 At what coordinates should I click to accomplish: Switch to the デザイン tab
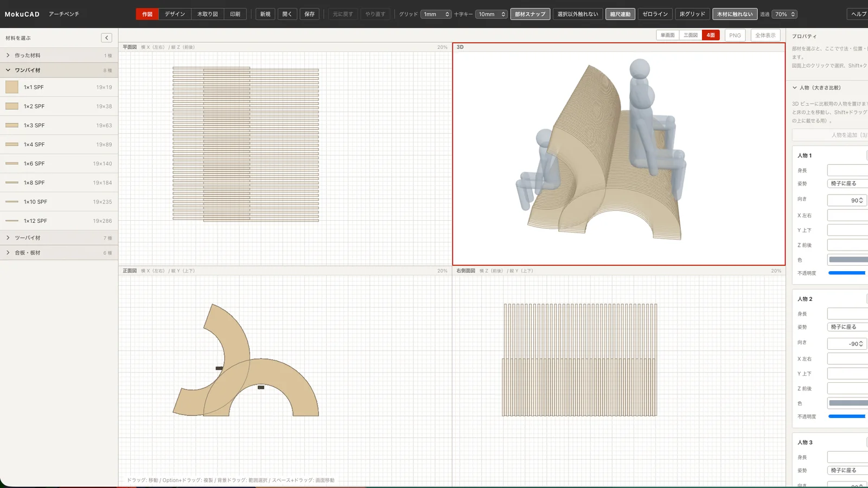click(175, 14)
